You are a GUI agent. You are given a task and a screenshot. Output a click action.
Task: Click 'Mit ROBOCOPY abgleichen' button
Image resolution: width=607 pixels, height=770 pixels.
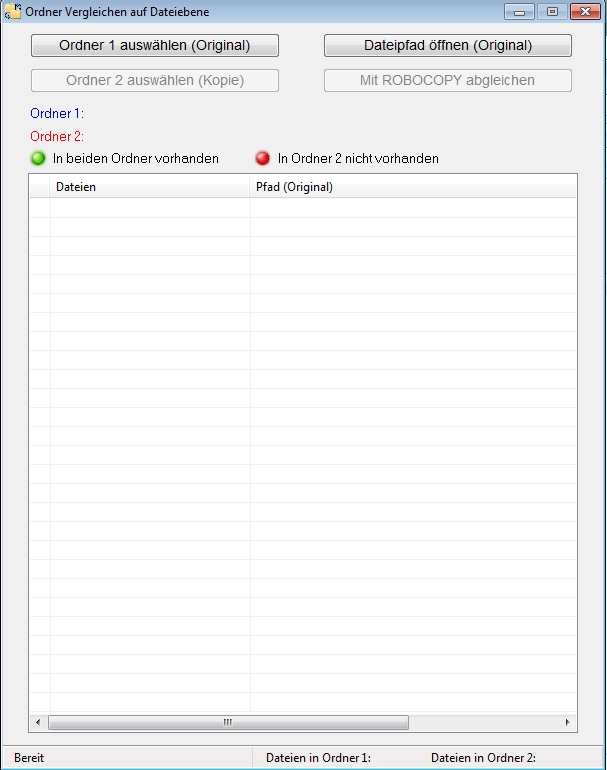click(447, 81)
